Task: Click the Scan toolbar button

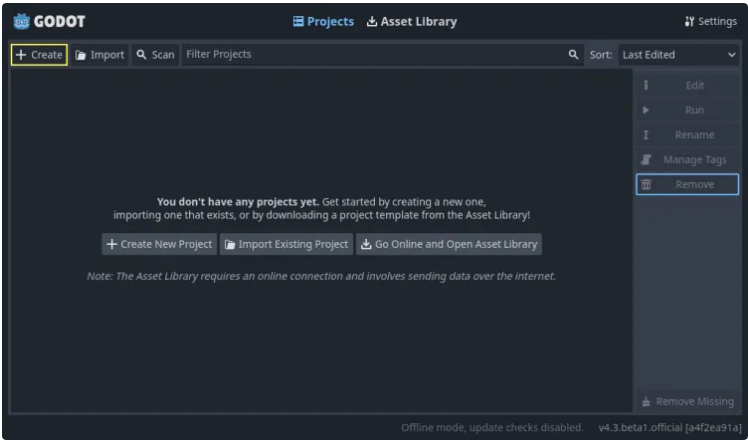Action: click(x=156, y=55)
